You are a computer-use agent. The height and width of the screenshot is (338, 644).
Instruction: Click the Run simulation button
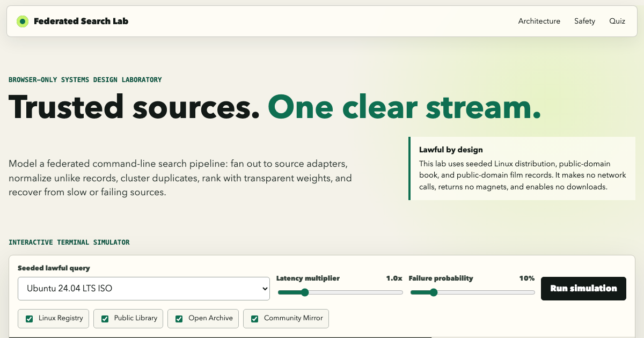pyautogui.click(x=583, y=289)
